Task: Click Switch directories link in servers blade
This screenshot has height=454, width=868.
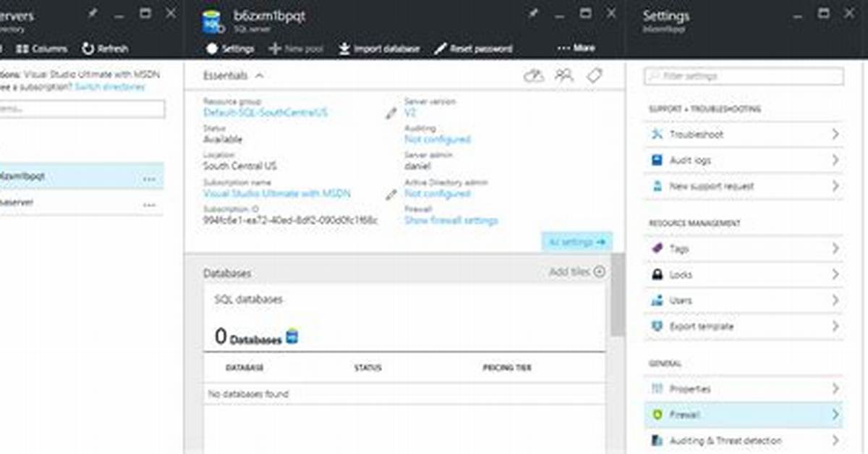Action: pyautogui.click(x=110, y=86)
